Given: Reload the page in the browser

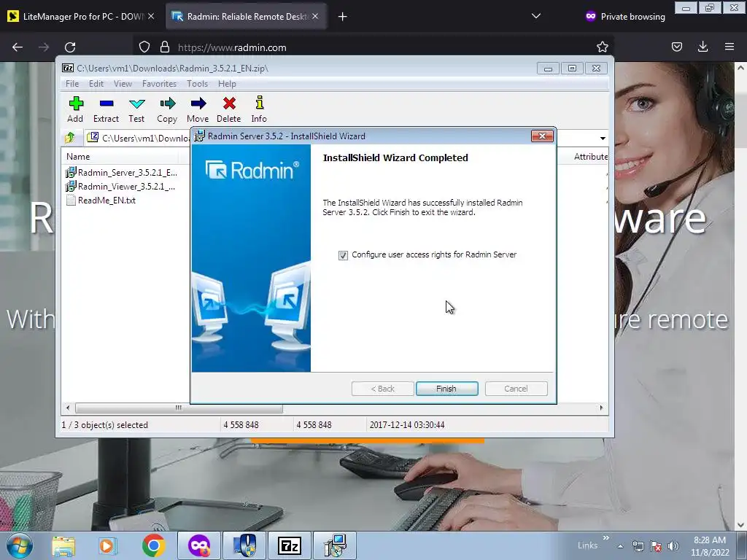Looking at the screenshot, I should click(x=70, y=47).
